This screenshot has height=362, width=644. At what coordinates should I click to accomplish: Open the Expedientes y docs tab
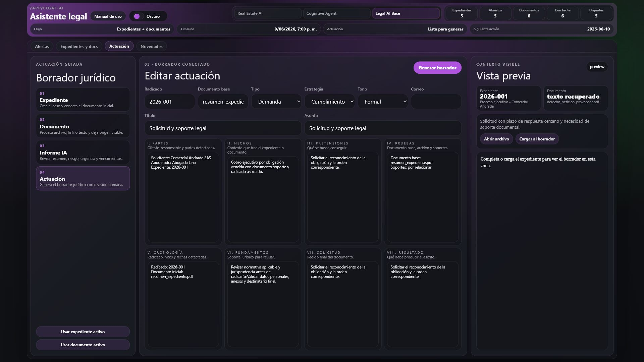79,46
